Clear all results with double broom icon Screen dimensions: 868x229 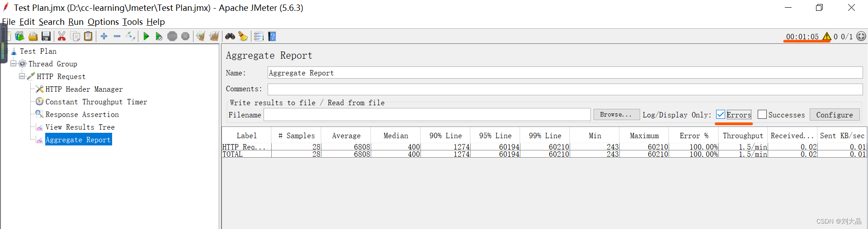(x=214, y=36)
